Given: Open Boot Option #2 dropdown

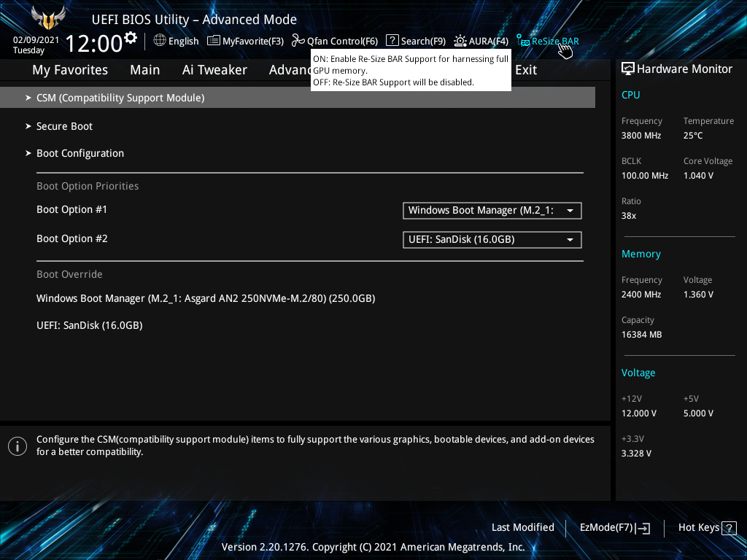Looking at the screenshot, I should (492, 240).
